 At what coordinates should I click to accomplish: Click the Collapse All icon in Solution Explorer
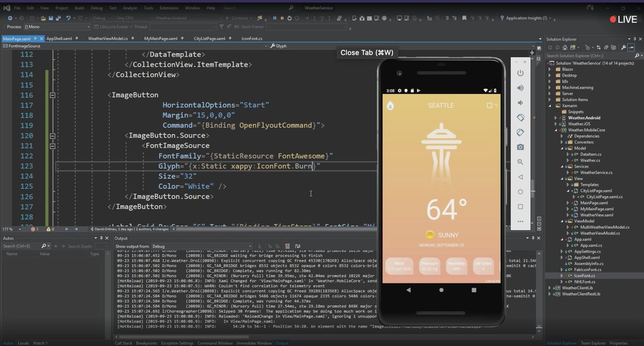tap(606, 47)
